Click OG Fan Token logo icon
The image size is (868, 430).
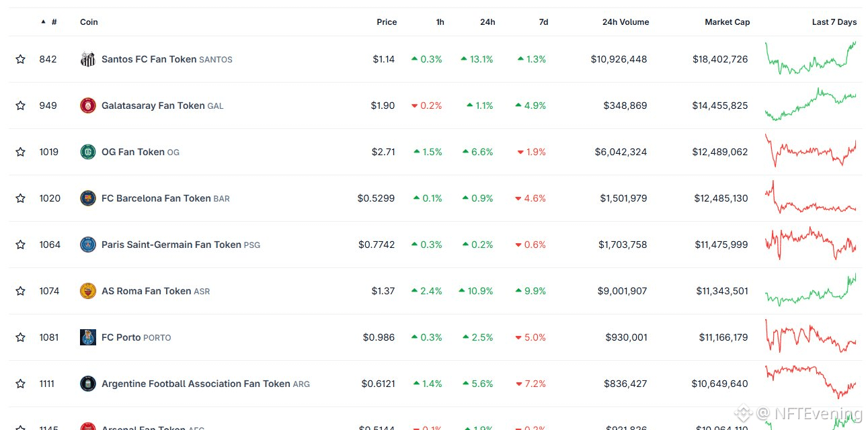pyautogui.click(x=88, y=152)
